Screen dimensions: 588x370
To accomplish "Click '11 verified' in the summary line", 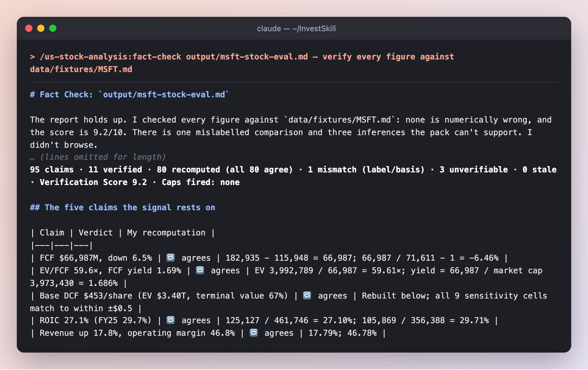I will tap(115, 170).
